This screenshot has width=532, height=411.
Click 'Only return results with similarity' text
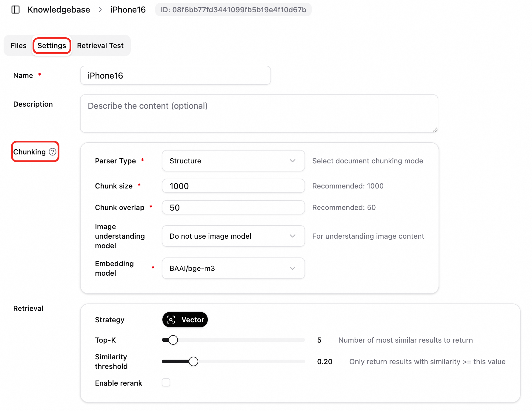[427, 361]
